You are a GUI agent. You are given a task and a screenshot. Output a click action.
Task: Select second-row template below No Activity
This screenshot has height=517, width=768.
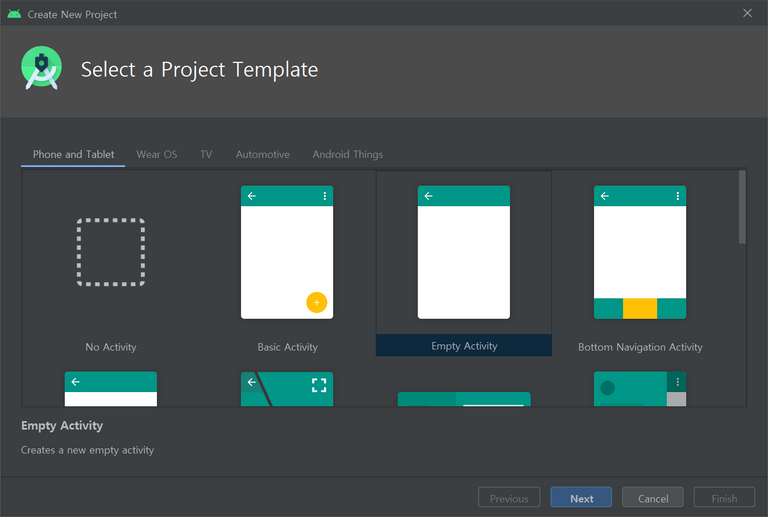(111, 389)
